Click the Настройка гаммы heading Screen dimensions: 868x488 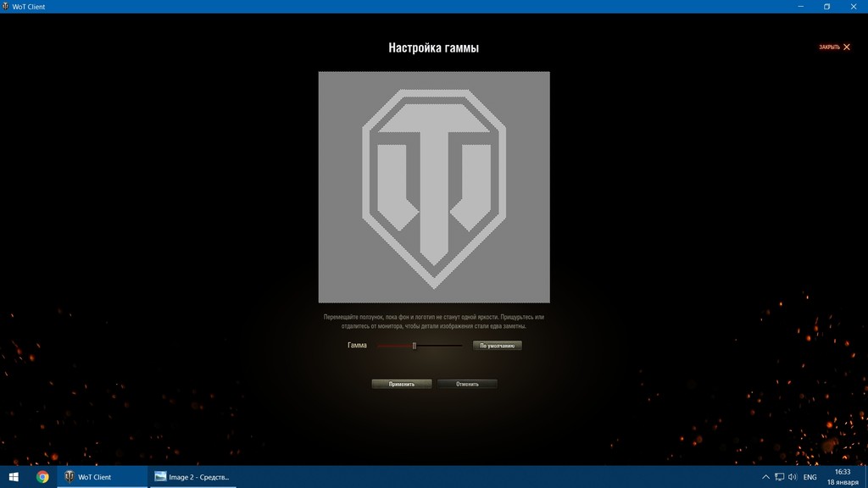433,47
